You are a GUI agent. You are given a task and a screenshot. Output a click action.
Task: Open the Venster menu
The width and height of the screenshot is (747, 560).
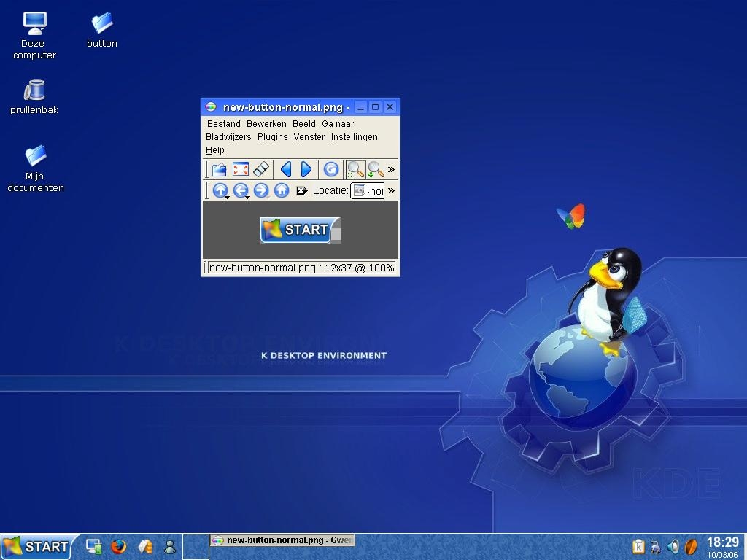(x=309, y=137)
